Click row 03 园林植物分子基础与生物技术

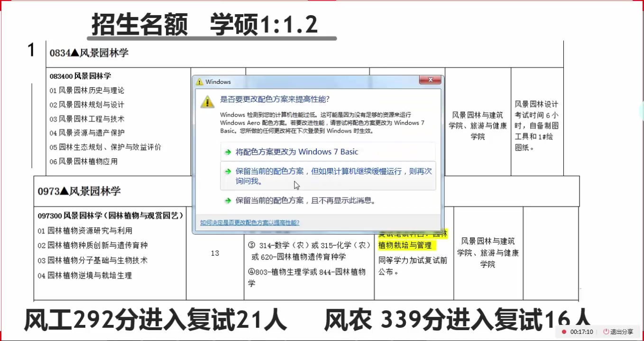pyautogui.click(x=92, y=260)
